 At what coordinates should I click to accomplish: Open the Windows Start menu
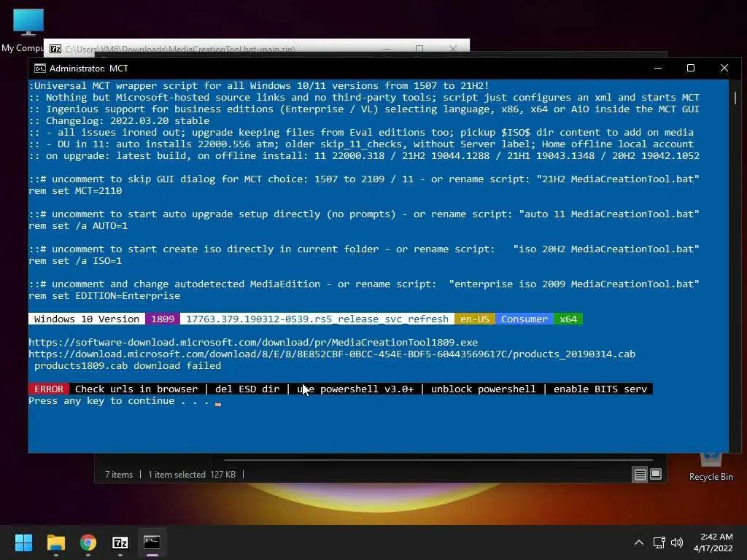[x=23, y=542]
